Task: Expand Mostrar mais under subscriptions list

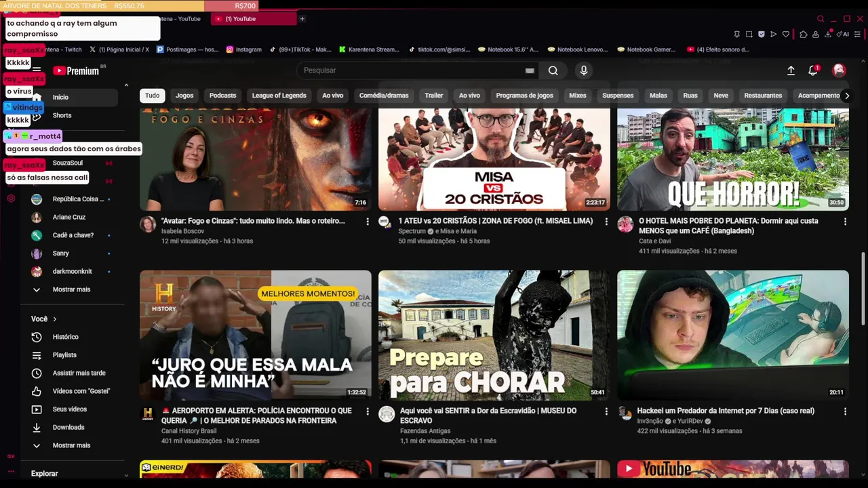Action: pos(73,289)
